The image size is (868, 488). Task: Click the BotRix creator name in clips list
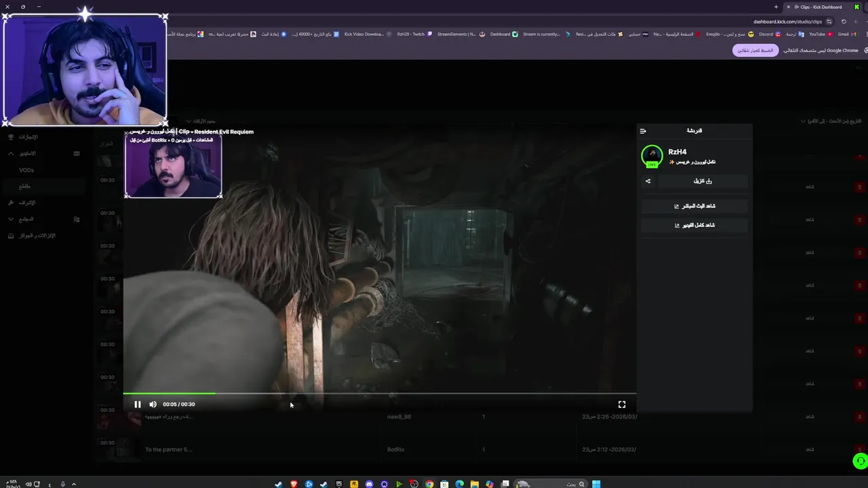point(395,449)
